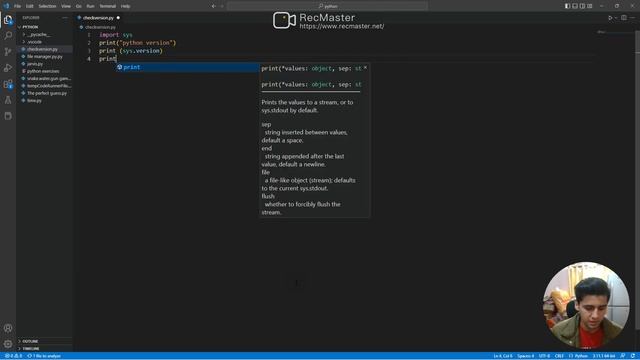Toggle the secondary side bar layout icon
The width and height of the screenshot is (640, 360).
point(582,6)
